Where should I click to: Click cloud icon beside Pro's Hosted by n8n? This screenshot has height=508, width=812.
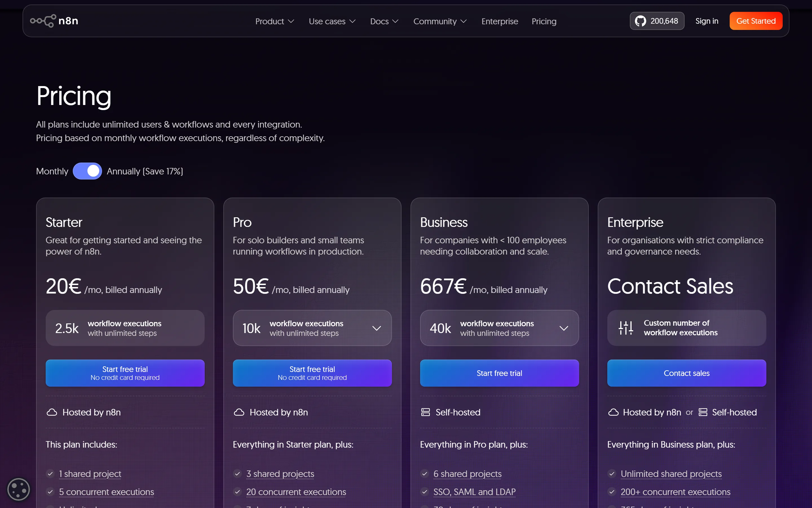coord(239,412)
